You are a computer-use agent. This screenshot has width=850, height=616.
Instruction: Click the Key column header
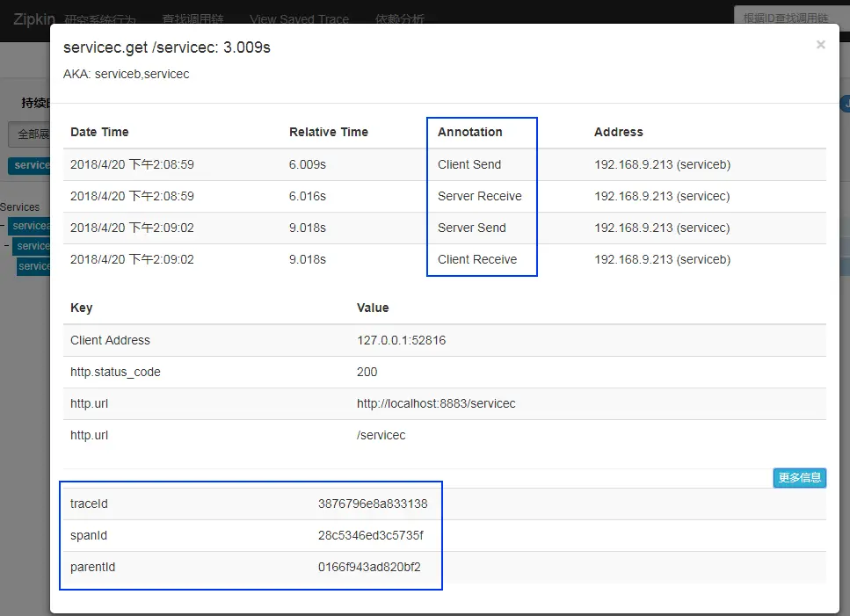(82, 308)
